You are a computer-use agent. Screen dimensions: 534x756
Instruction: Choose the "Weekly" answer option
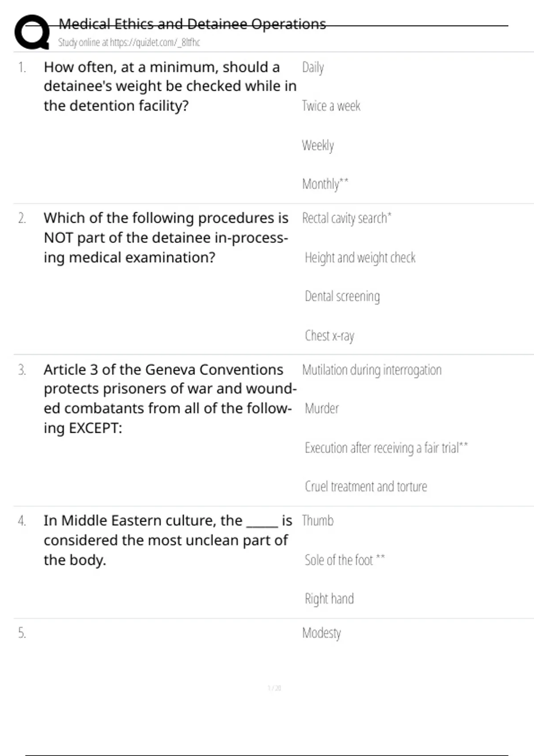click(318, 145)
